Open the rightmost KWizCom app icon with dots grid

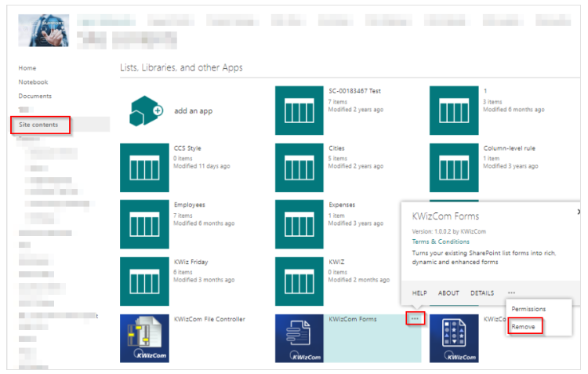pyautogui.click(x=454, y=339)
